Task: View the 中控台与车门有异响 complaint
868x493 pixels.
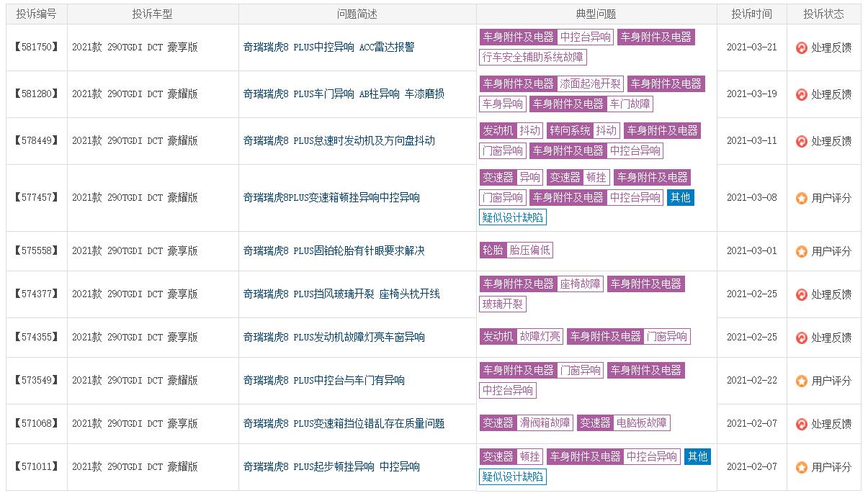Action: 323,380
